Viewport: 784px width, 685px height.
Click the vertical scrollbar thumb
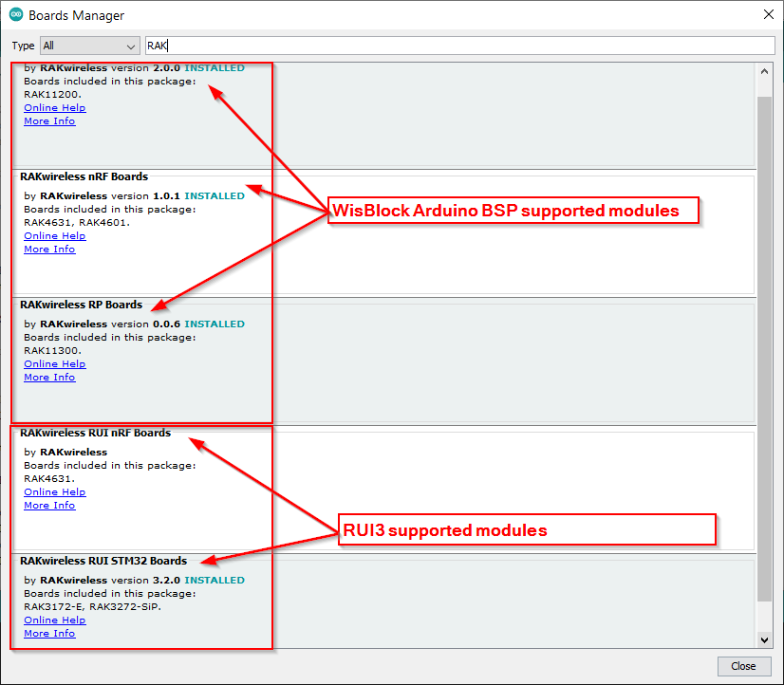(x=764, y=349)
